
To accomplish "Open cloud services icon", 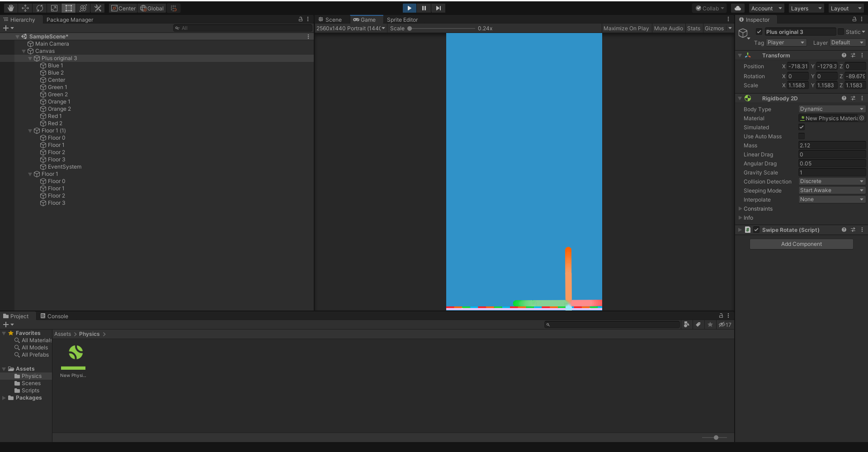I will (x=738, y=8).
